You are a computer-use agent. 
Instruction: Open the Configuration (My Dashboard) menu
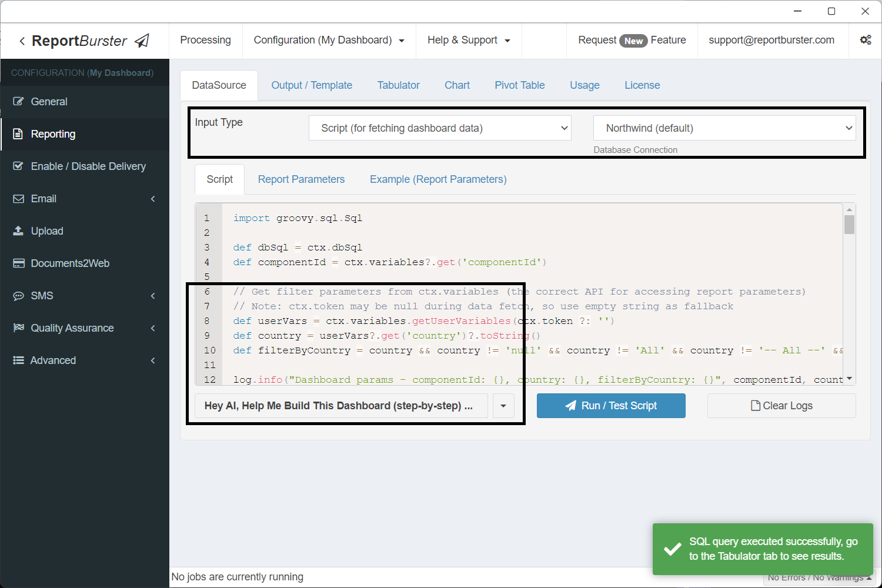click(x=329, y=40)
